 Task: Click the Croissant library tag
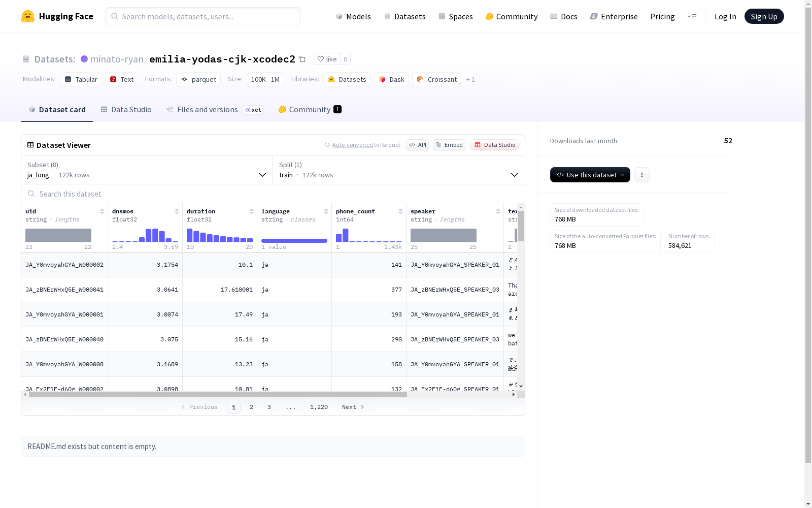tap(437, 79)
